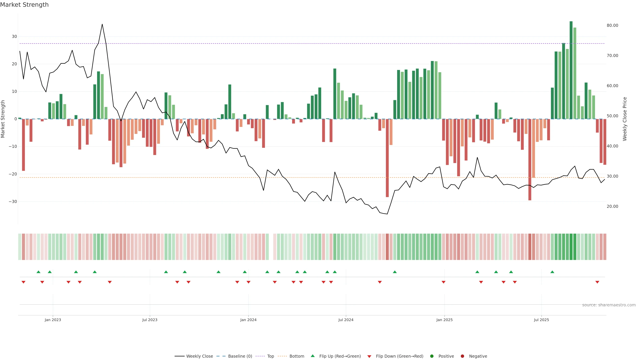The image size is (644, 362).
Task: Click the Negative red circle legend icon
Action: click(x=462, y=356)
